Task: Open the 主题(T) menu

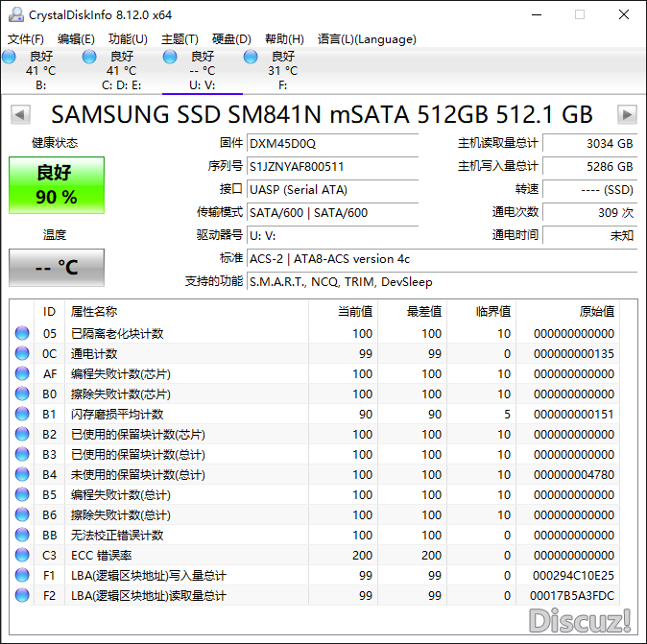Action: 180,39
